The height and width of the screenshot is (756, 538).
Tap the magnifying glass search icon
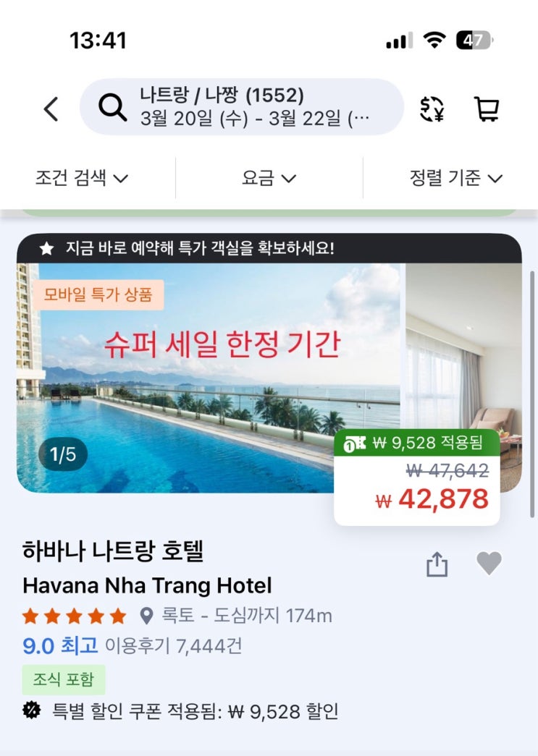[112, 108]
